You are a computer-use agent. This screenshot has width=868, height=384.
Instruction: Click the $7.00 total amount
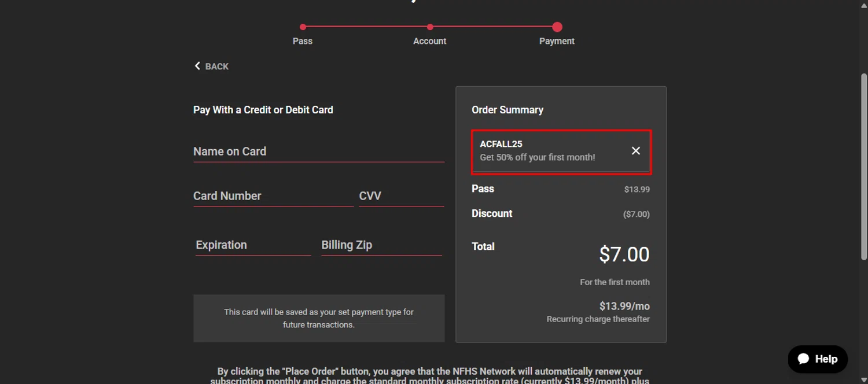point(624,254)
